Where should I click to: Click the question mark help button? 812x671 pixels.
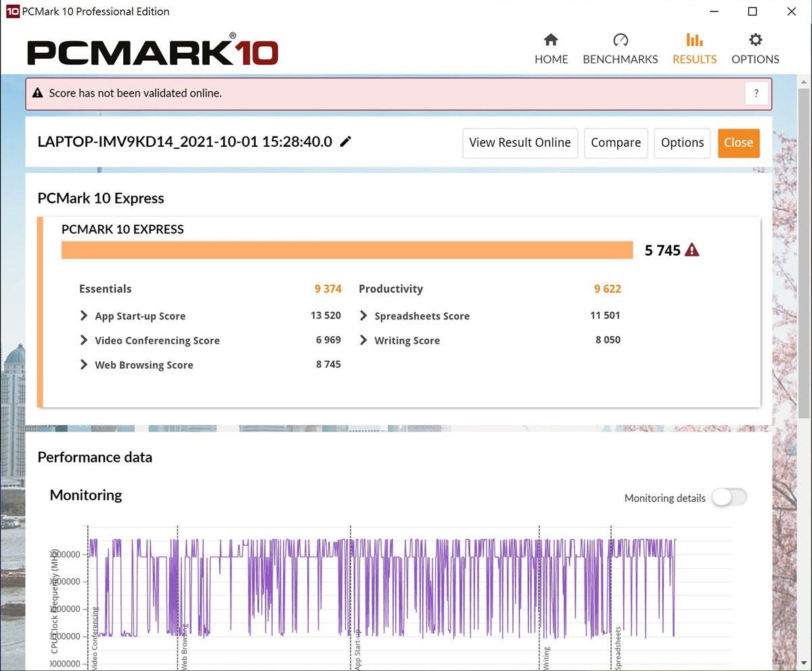click(x=757, y=93)
